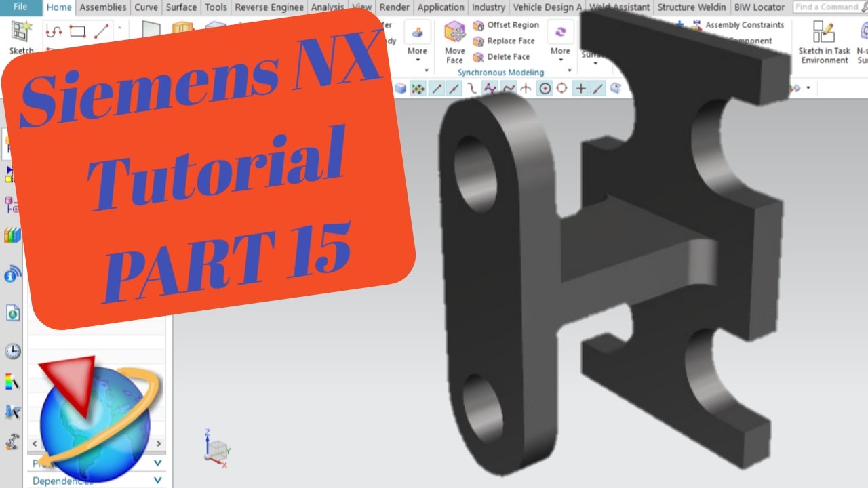Click Replace Face command
The height and width of the screenshot is (488, 868).
point(505,41)
